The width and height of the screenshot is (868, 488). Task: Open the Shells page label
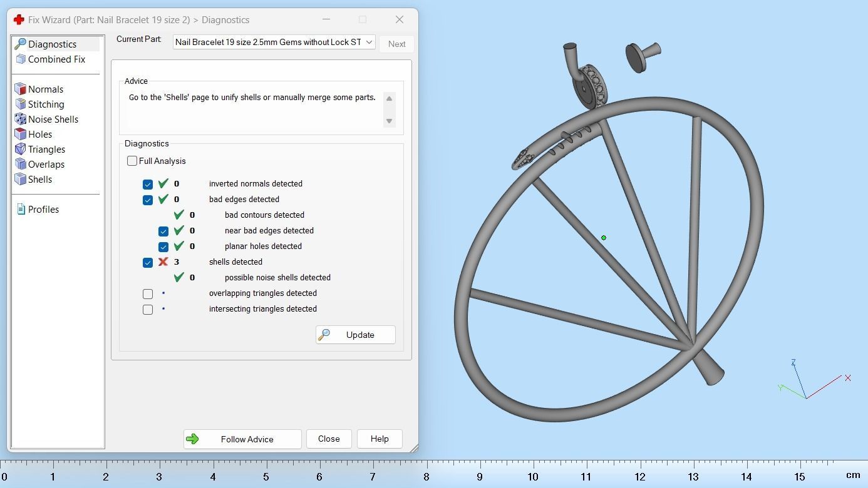[x=39, y=179]
